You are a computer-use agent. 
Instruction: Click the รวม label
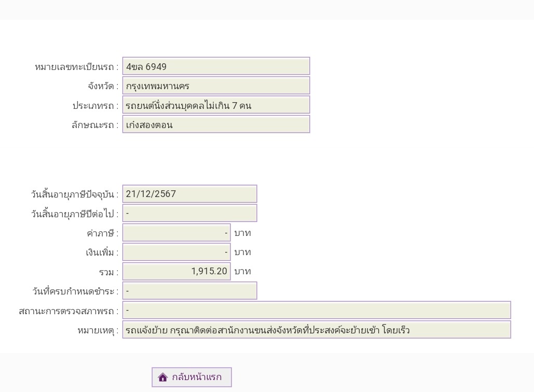point(108,272)
